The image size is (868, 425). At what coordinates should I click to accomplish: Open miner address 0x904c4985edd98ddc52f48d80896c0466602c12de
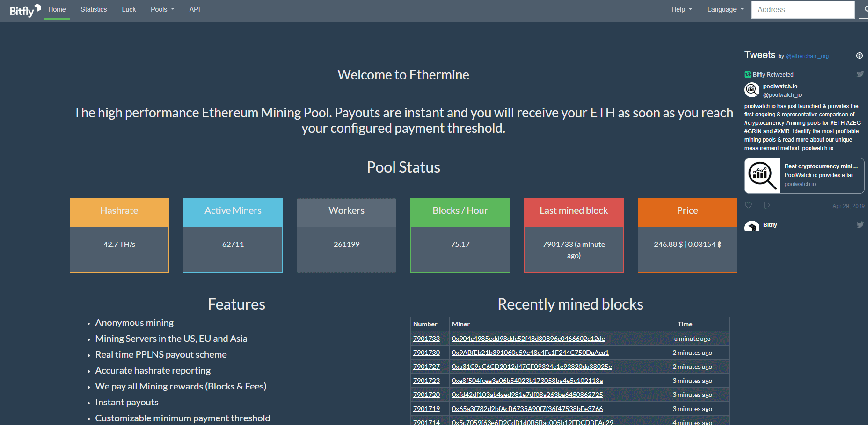[x=528, y=339]
